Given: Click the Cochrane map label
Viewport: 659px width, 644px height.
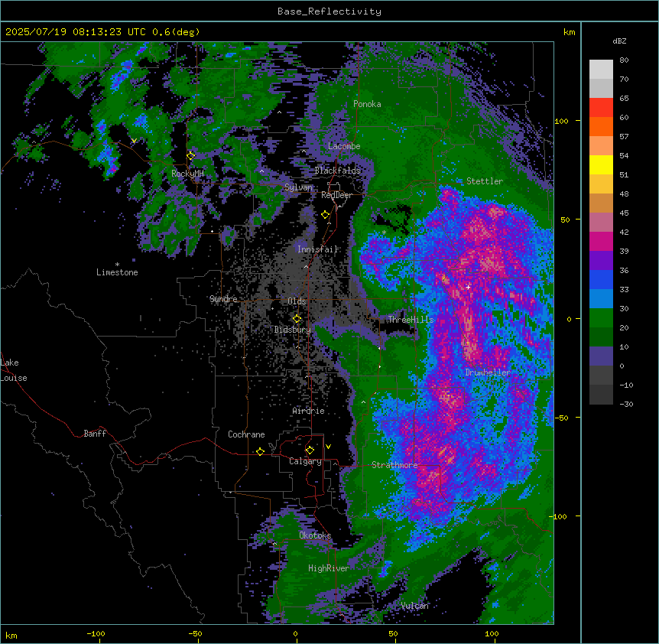Looking at the screenshot, I should (x=246, y=434).
